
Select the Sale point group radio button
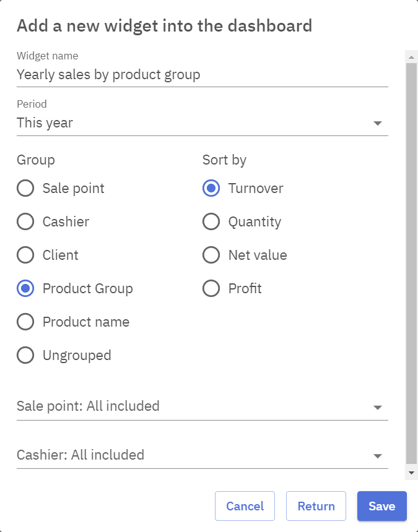click(x=25, y=189)
